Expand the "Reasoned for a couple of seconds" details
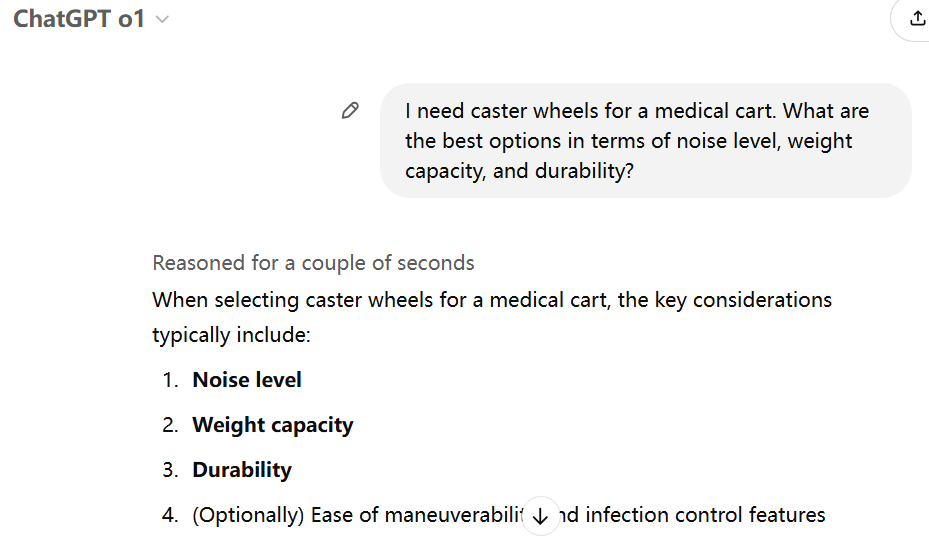Image resolution: width=929 pixels, height=539 pixels. click(x=313, y=263)
